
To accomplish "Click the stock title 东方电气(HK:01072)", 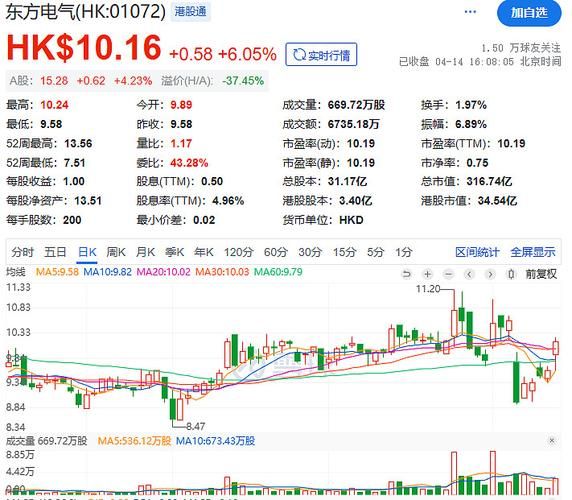I will click(86, 12).
